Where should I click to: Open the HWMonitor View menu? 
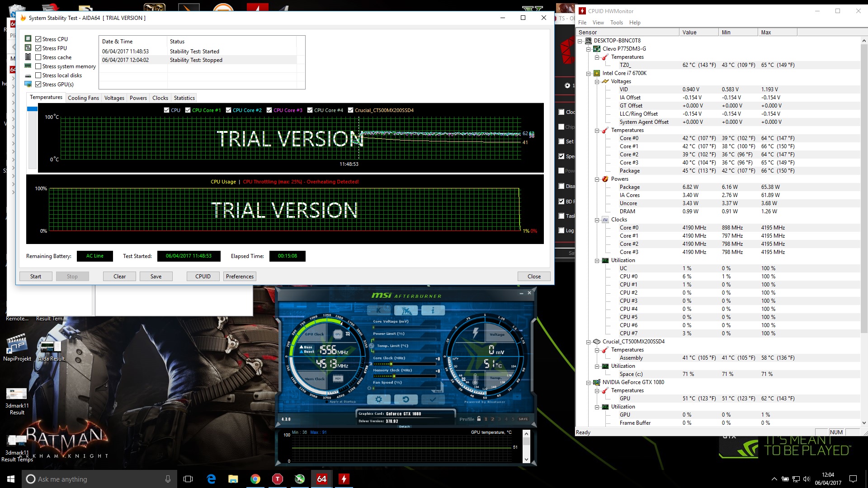click(x=598, y=23)
